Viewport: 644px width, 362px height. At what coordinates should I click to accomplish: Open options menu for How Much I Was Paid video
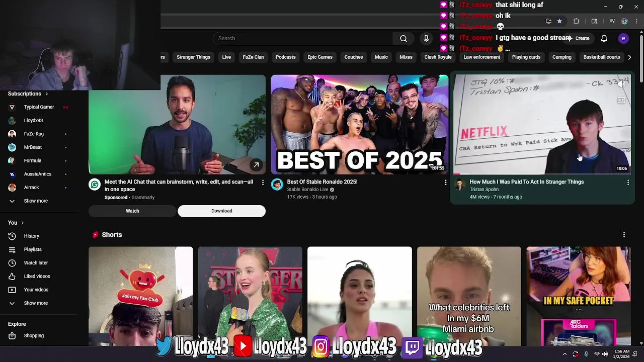pos(628,183)
